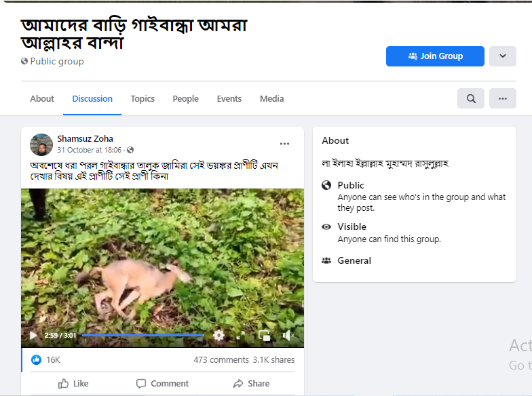Open the Media tab

271,99
